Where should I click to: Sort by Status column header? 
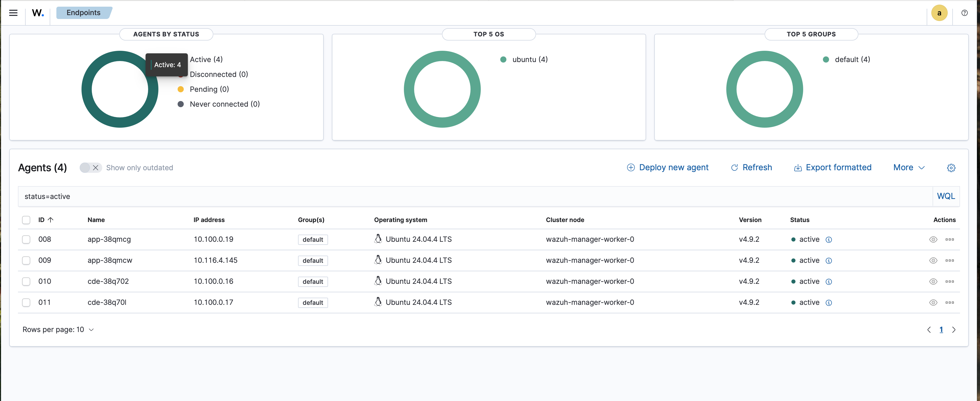pyautogui.click(x=799, y=220)
